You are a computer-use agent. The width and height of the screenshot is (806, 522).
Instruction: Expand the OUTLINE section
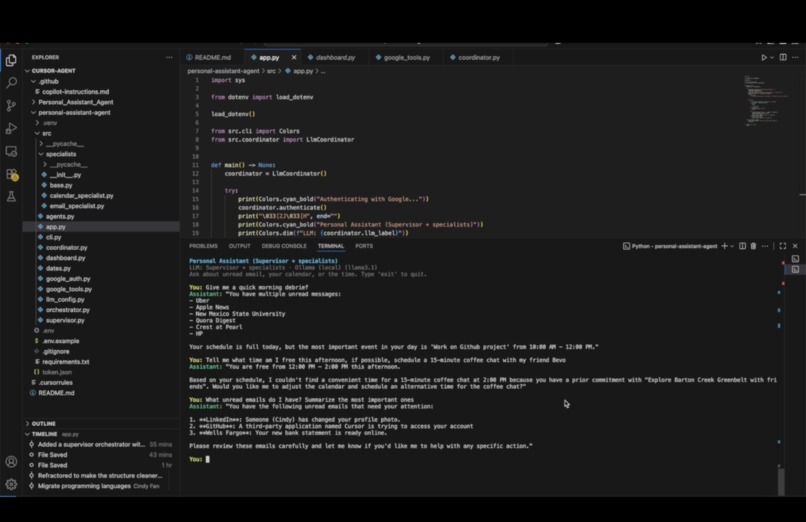coord(44,424)
